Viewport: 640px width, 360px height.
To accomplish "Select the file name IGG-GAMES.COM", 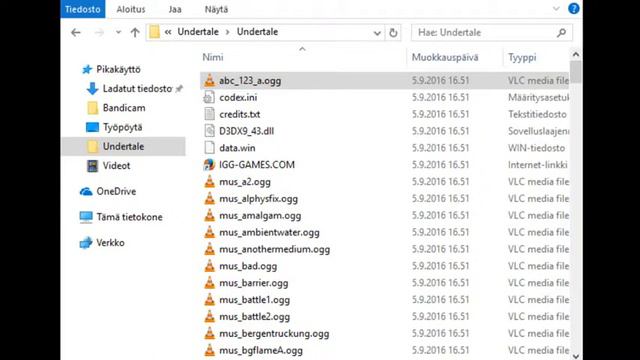I will tap(257, 165).
